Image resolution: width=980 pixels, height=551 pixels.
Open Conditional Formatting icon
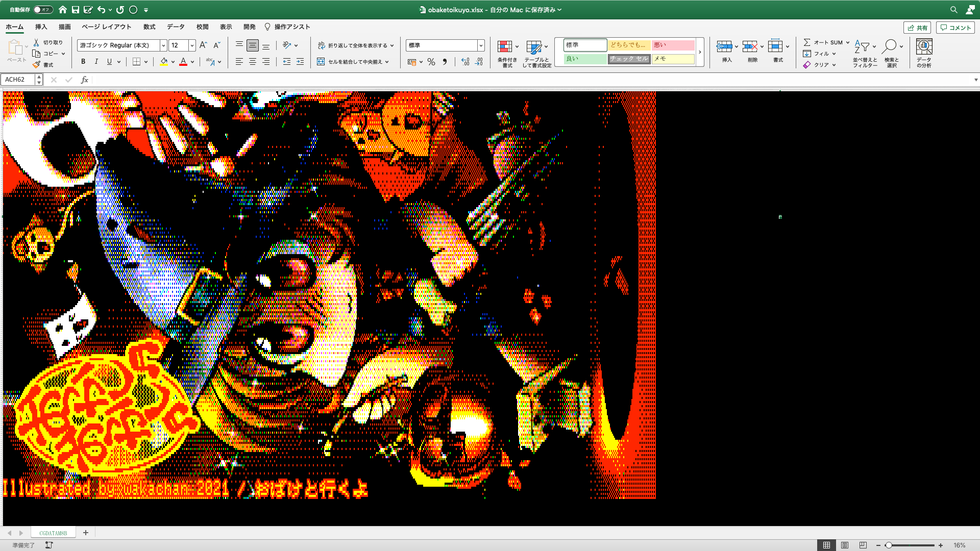505,47
